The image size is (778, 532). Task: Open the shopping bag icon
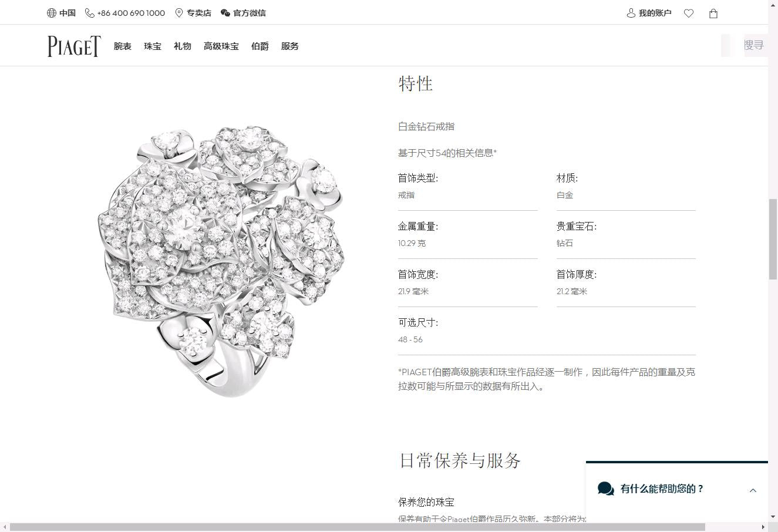pyautogui.click(x=713, y=14)
